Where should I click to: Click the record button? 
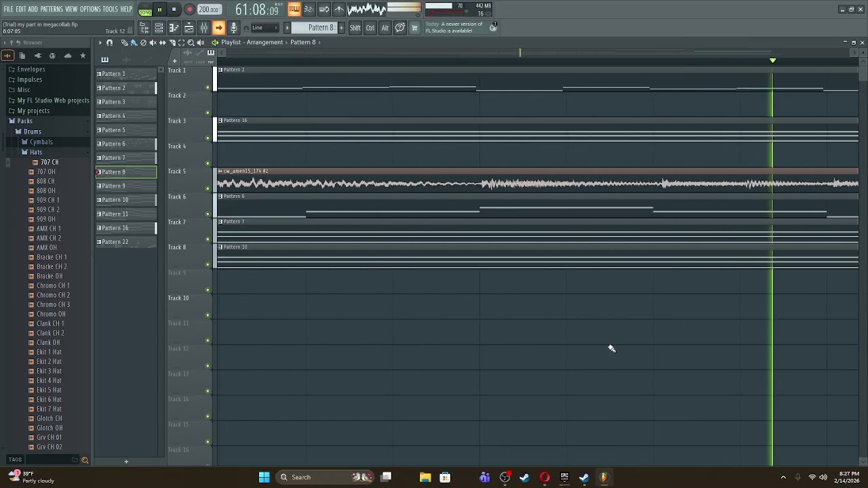tap(189, 9)
